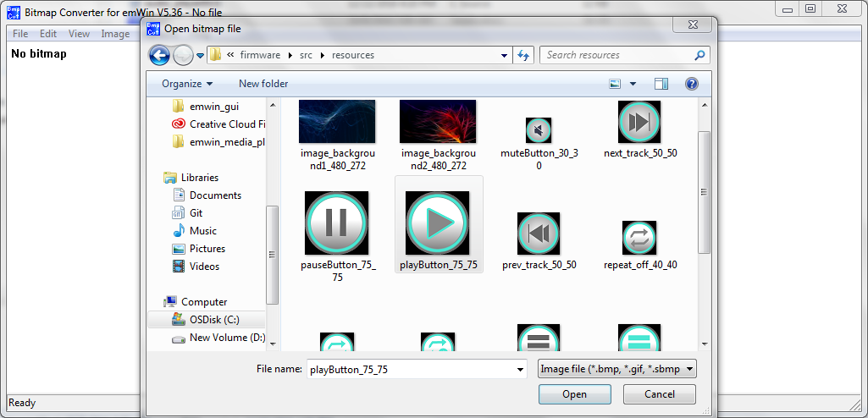Click the Back navigation arrow in dialog
Screen dimensions: 868x418
click(159, 55)
